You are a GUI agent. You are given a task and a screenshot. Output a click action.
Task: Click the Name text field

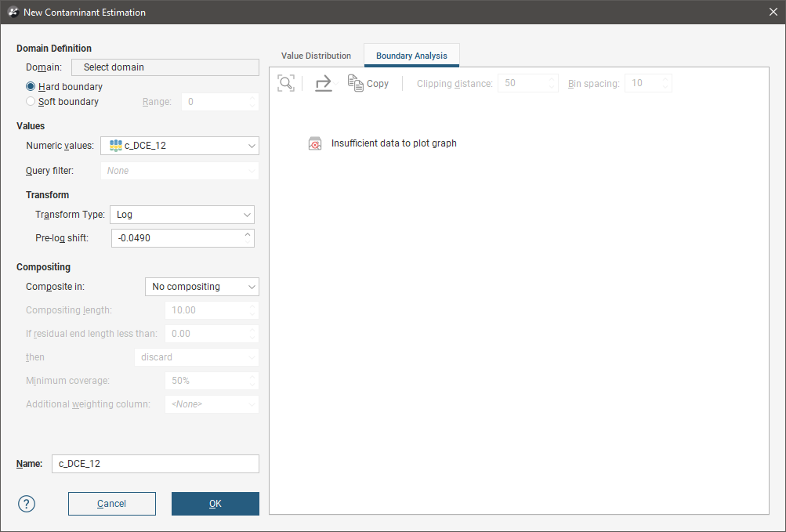pyautogui.click(x=155, y=464)
